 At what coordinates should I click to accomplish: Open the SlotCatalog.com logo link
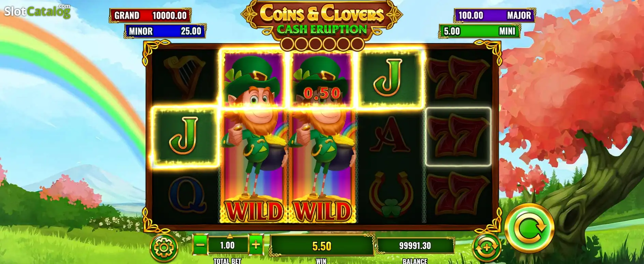(x=37, y=11)
